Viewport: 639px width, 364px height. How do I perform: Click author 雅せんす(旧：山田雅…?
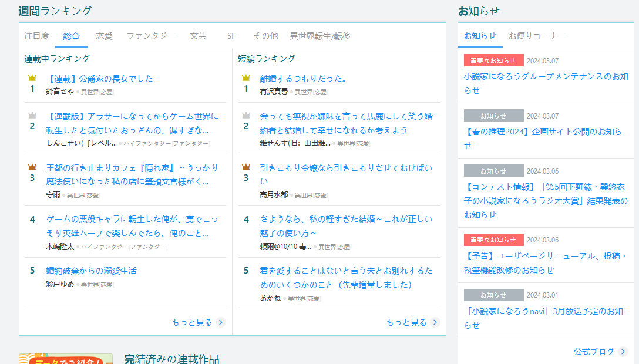click(x=295, y=143)
